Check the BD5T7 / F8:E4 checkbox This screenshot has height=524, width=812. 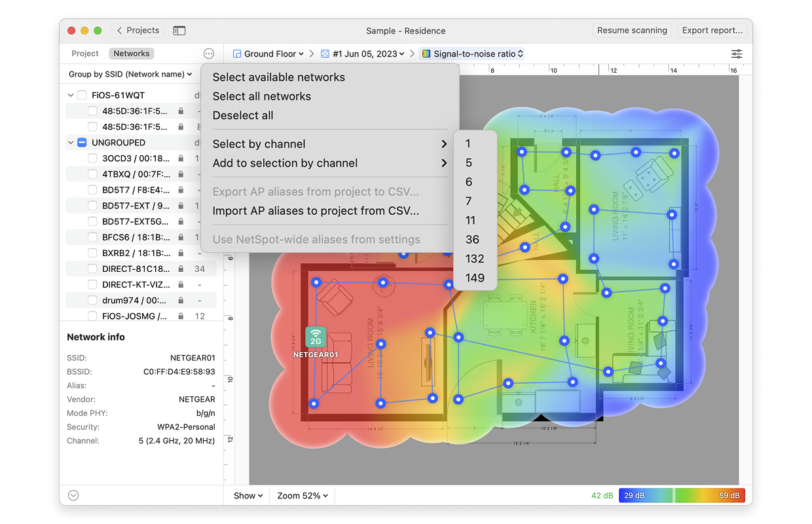coord(92,190)
